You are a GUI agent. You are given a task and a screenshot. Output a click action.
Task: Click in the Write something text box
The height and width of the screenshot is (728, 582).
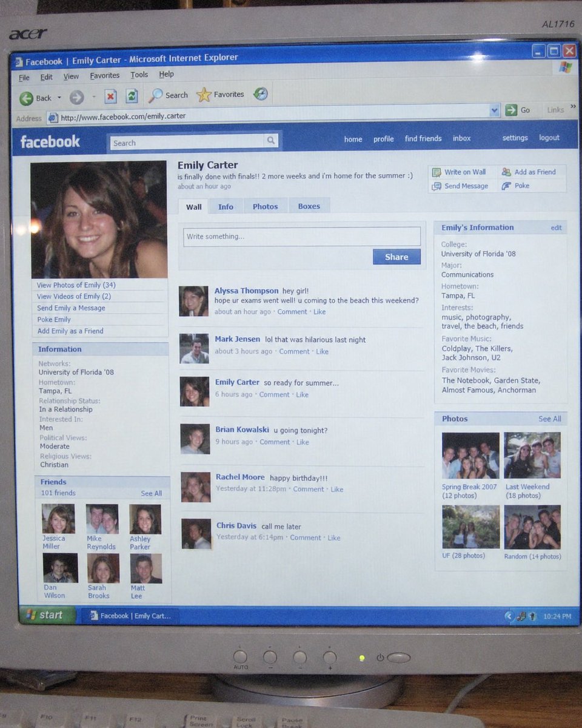(x=302, y=237)
